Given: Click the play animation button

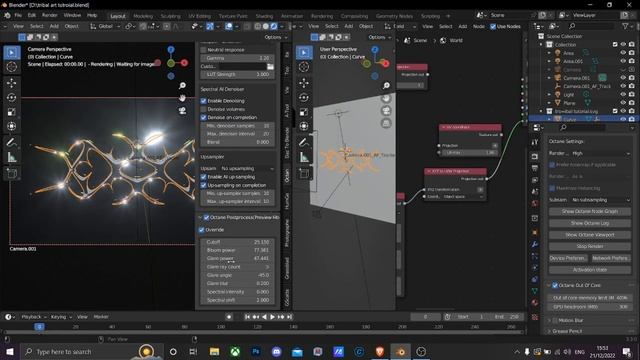Looking at the screenshot, I should pyautogui.click(x=273, y=317).
